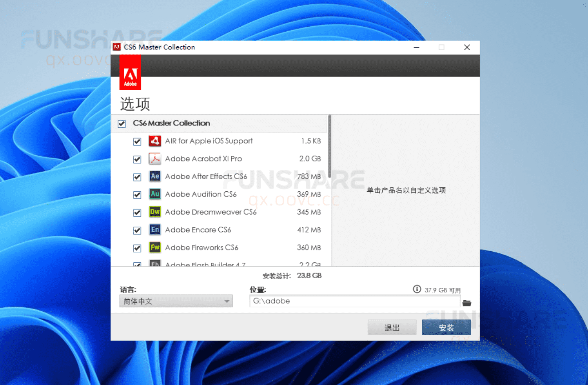Click the 安装 install button
This screenshot has height=385, width=588.
tap(446, 327)
